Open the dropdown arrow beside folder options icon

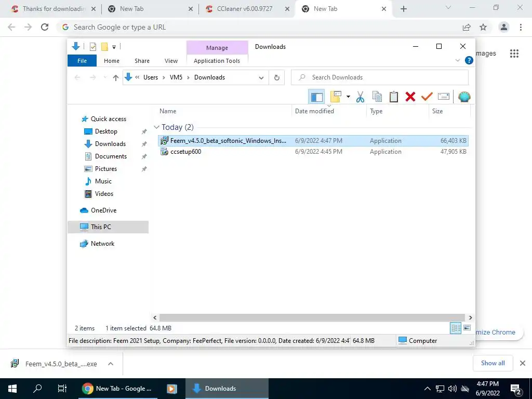click(x=348, y=97)
